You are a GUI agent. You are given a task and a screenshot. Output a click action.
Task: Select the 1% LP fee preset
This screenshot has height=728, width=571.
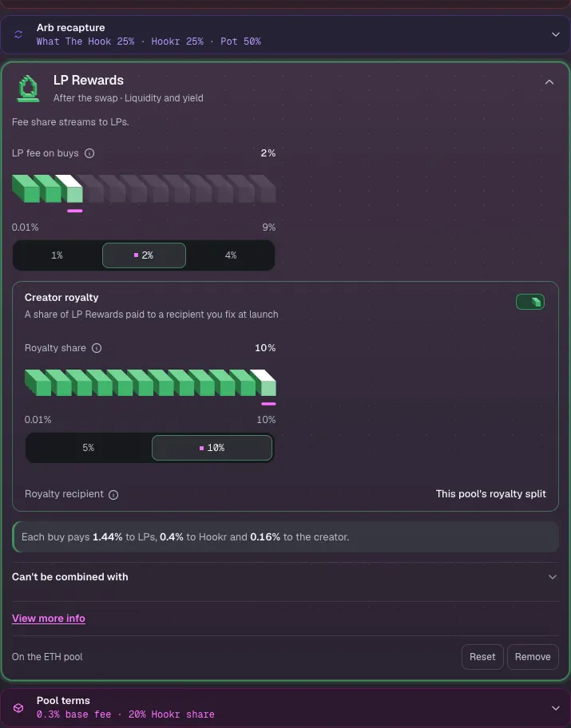[57, 255]
